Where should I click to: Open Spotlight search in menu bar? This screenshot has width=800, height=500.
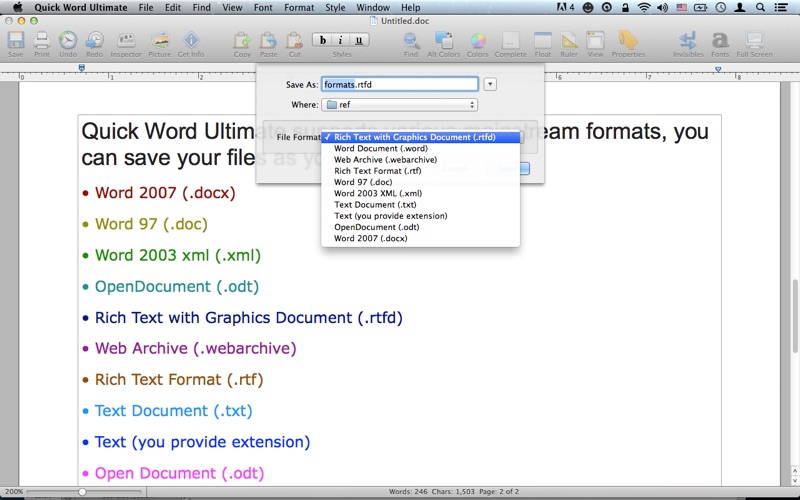tap(760, 7)
